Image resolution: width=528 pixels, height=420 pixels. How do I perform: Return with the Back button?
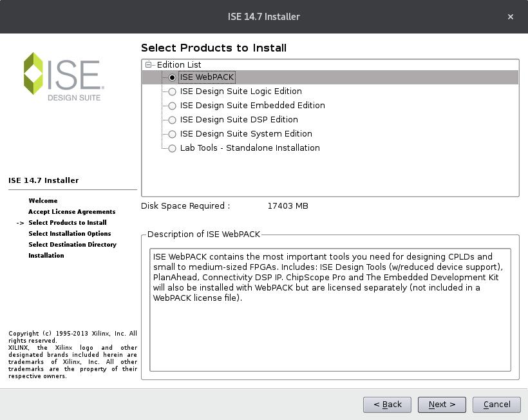[x=387, y=405]
